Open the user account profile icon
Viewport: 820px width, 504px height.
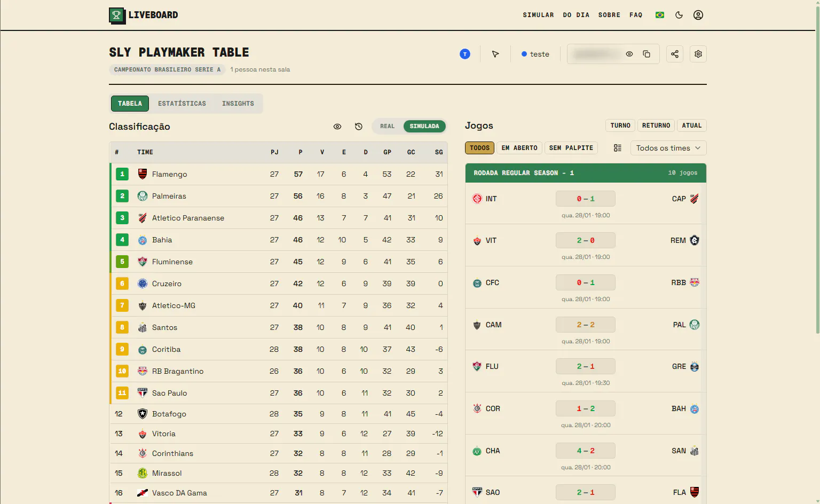pyautogui.click(x=698, y=15)
